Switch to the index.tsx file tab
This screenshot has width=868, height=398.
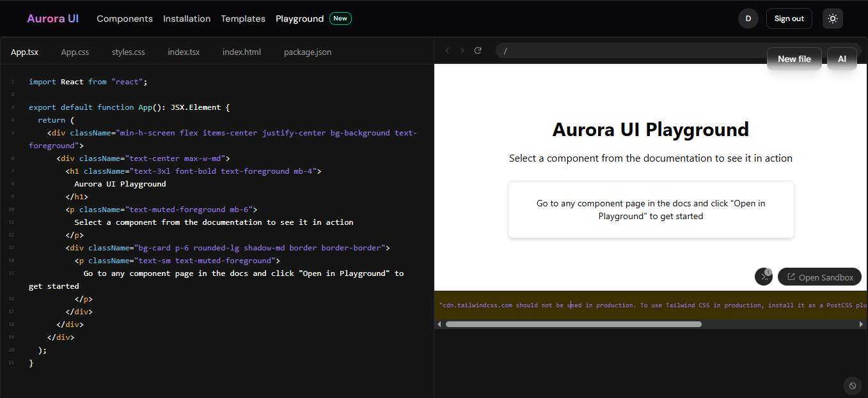tap(184, 52)
